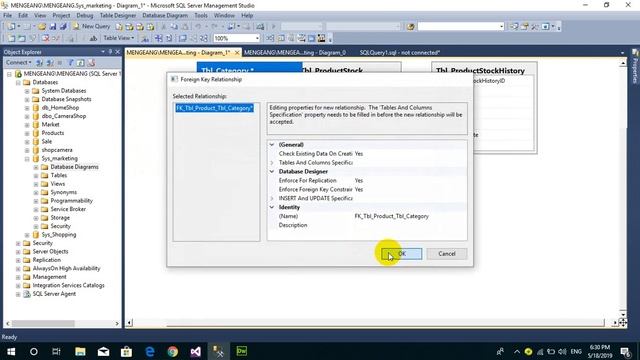Open the Table View dropdown

(119, 38)
